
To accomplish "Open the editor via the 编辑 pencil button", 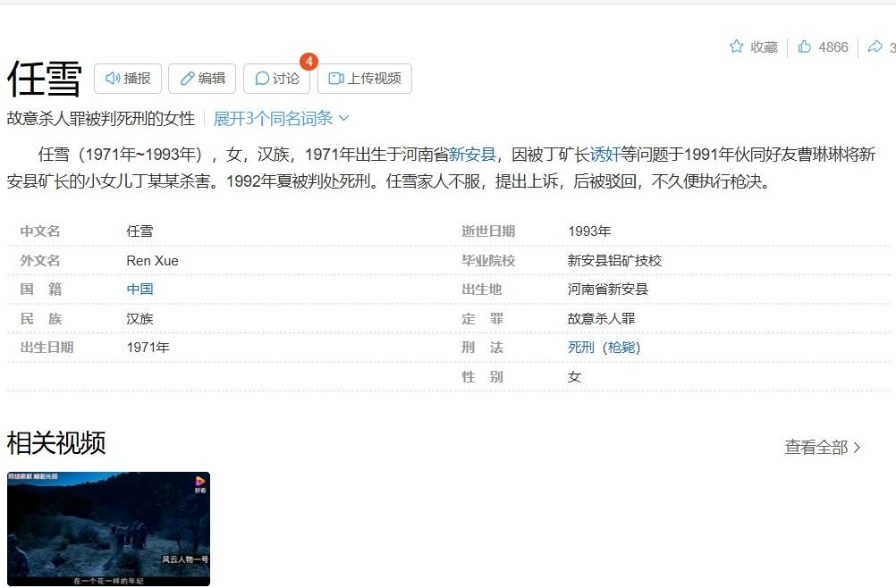I will pos(202,79).
